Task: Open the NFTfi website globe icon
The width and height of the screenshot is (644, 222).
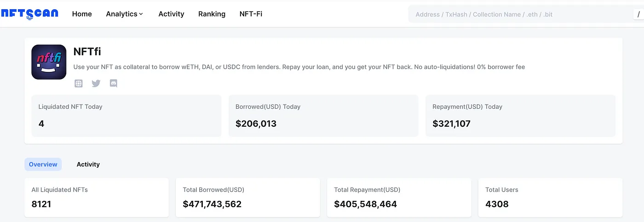Action: [x=79, y=83]
